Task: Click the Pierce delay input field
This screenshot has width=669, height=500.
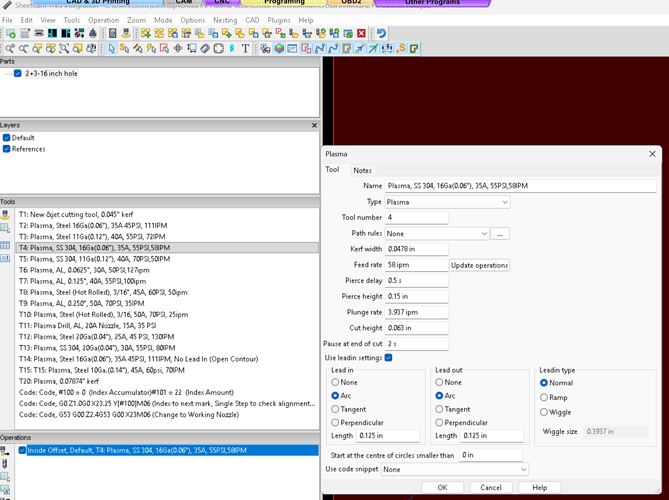Action: tap(416, 280)
